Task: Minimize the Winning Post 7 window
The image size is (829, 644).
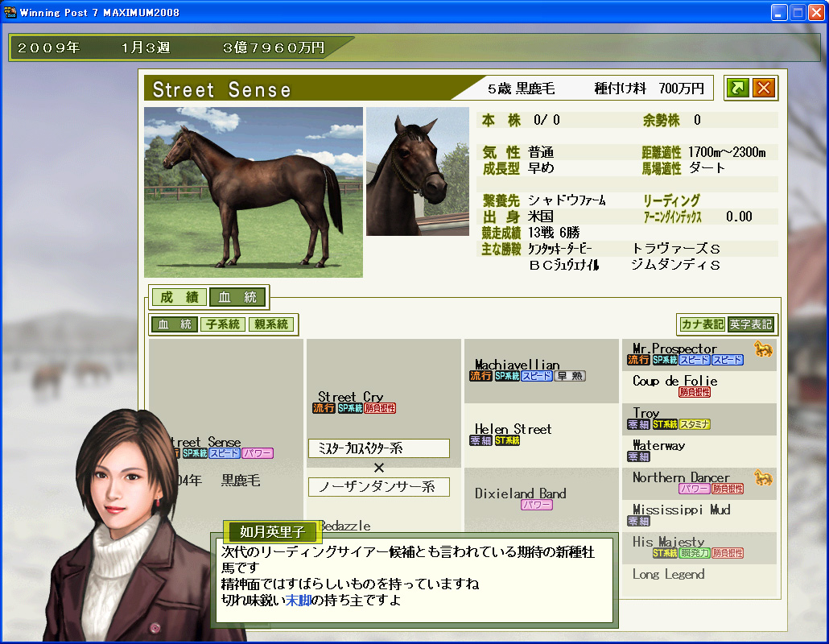Action: (779, 12)
